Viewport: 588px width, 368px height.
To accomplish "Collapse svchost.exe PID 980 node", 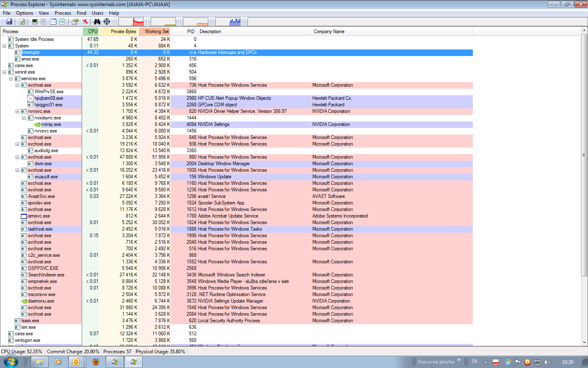I will click(17, 157).
